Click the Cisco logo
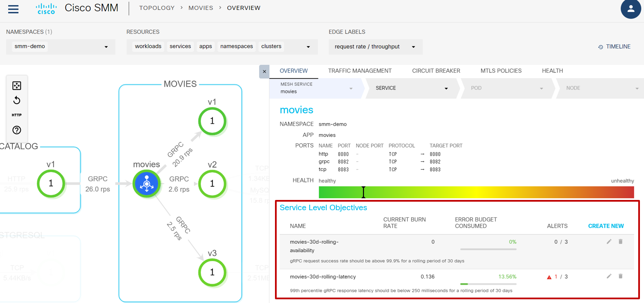The image size is (644, 303). coord(46,9)
